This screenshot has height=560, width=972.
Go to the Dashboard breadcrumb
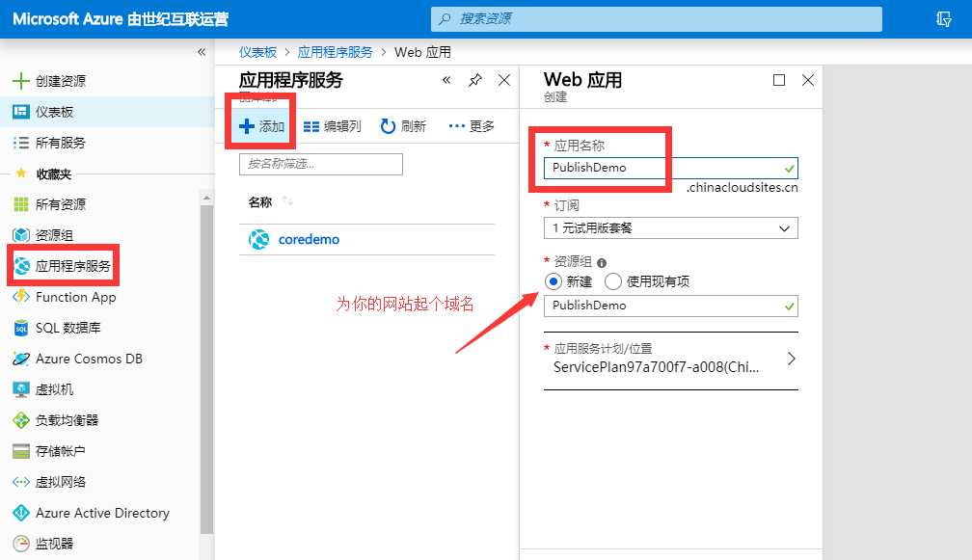[257, 52]
